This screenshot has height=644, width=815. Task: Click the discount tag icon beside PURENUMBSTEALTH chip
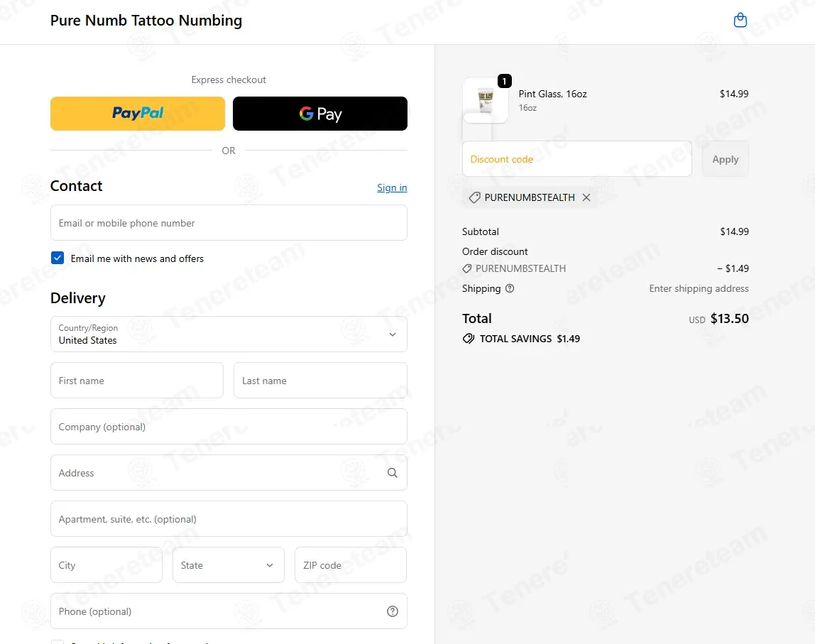point(474,197)
